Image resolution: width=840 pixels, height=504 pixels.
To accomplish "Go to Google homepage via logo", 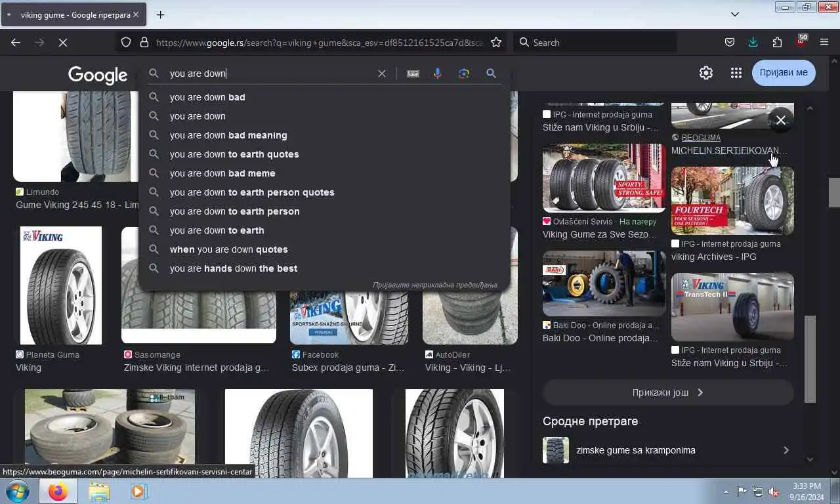I will pos(98,75).
